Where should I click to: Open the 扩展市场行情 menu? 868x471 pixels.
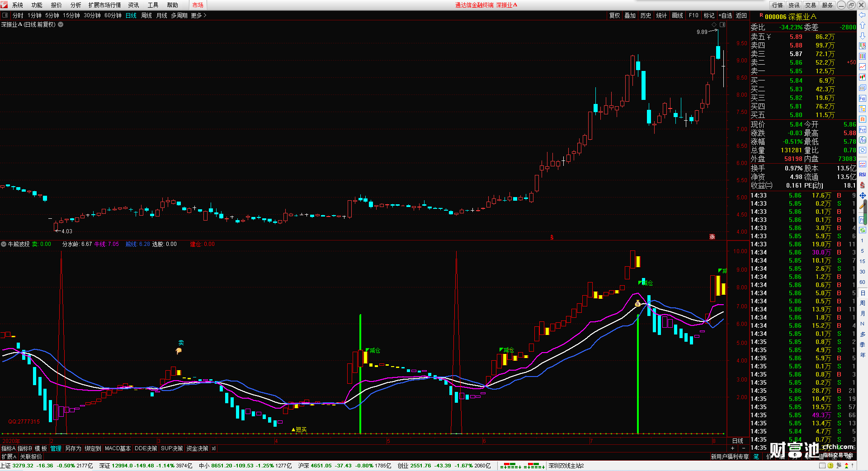[105, 5]
